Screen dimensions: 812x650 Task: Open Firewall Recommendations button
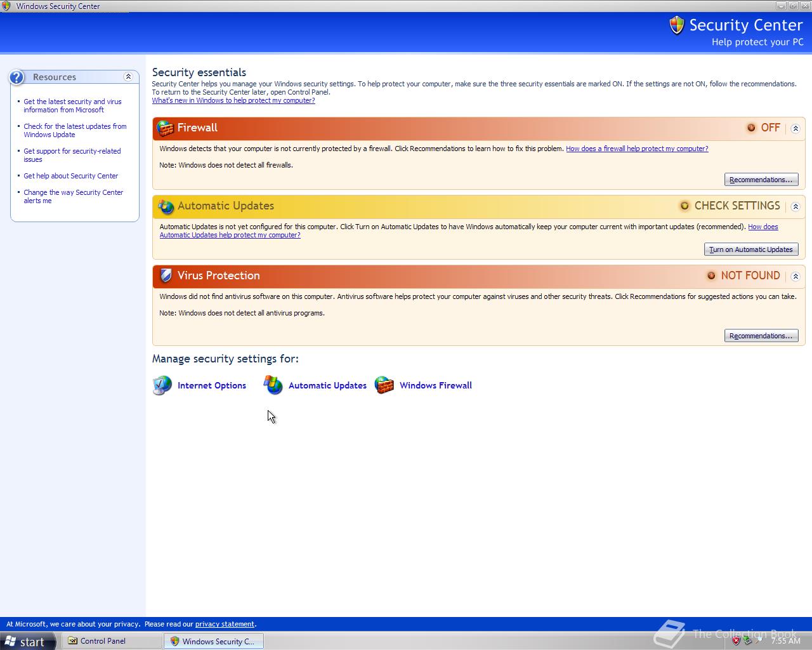(761, 180)
